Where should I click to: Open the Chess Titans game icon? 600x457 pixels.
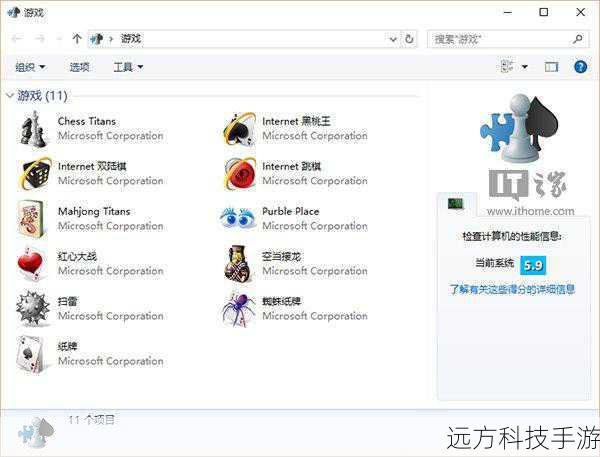click(34, 129)
